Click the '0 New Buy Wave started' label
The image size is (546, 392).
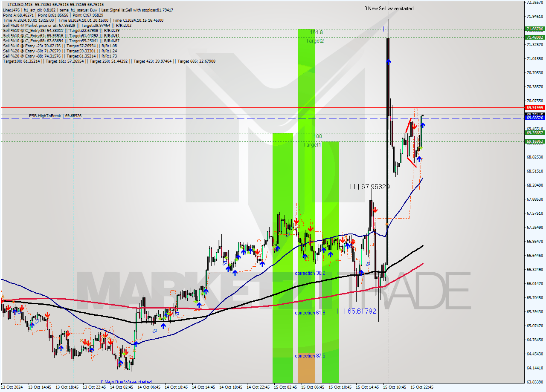(126, 382)
